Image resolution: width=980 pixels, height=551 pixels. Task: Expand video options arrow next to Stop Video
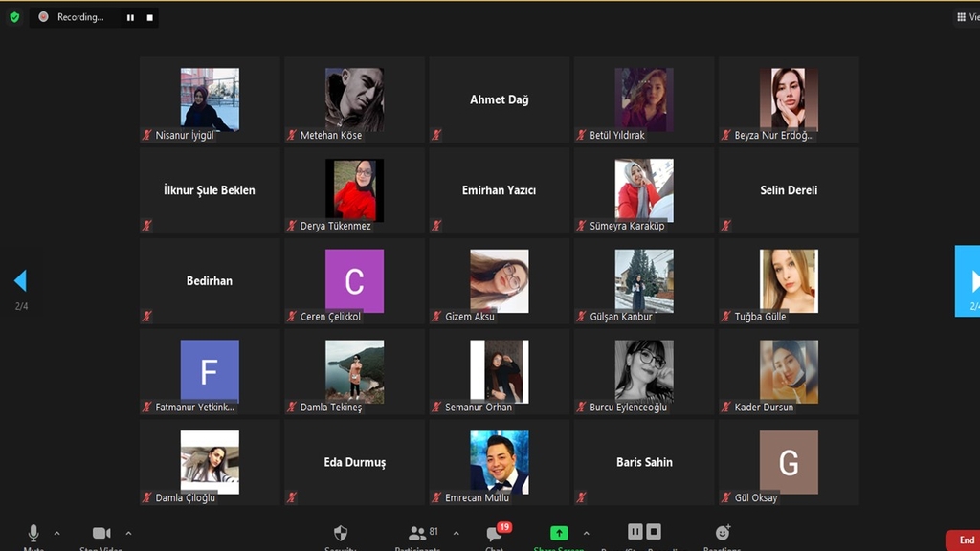click(128, 534)
